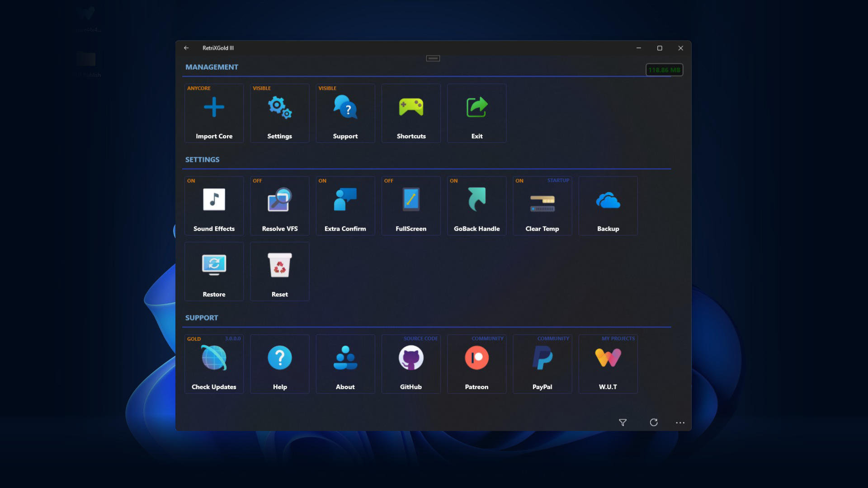Click the Exit tile icon
The width and height of the screenshot is (868, 488).
[x=476, y=108]
